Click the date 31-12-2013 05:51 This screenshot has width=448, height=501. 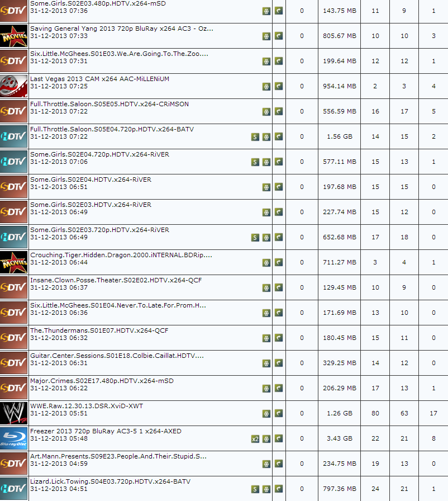[59, 413]
